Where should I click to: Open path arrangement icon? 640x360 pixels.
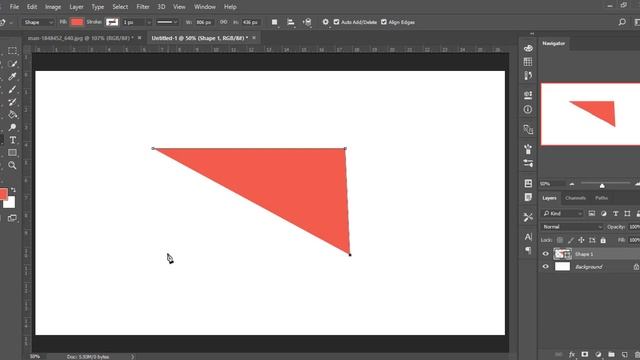point(307,22)
